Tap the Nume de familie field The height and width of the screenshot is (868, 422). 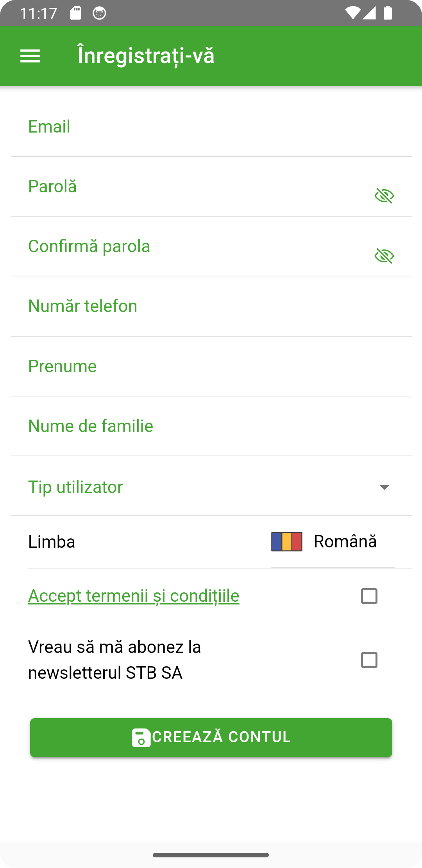[x=211, y=426]
